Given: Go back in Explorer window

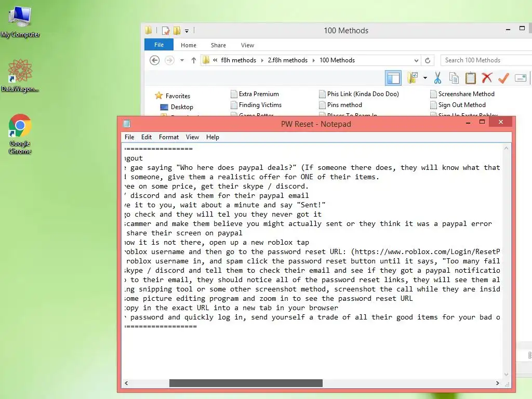Looking at the screenshot, I should click(155, 60).
